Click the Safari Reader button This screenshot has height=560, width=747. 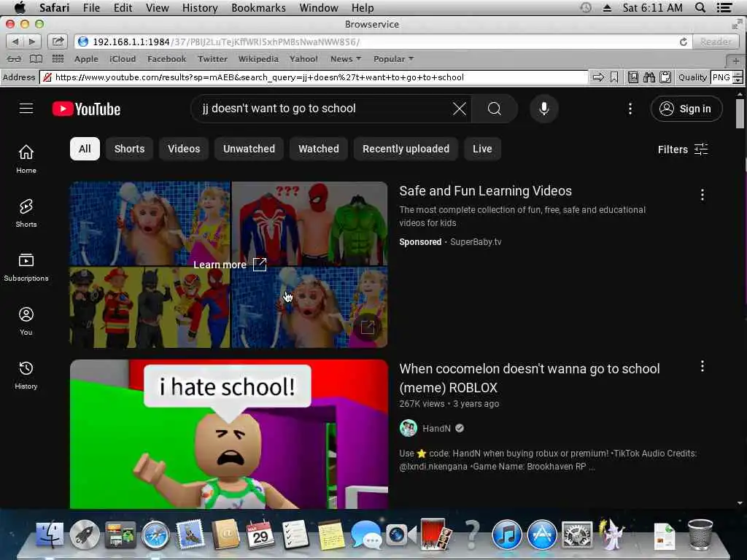coord(716,42)
